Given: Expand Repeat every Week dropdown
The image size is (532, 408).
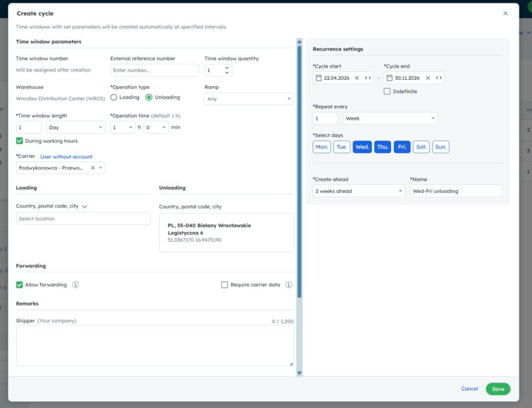Looking at the screenshot, I should (390, 118).
